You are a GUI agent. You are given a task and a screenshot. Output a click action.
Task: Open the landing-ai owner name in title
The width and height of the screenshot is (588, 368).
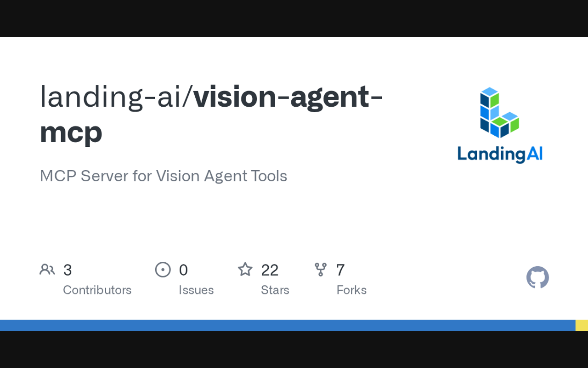111,97
